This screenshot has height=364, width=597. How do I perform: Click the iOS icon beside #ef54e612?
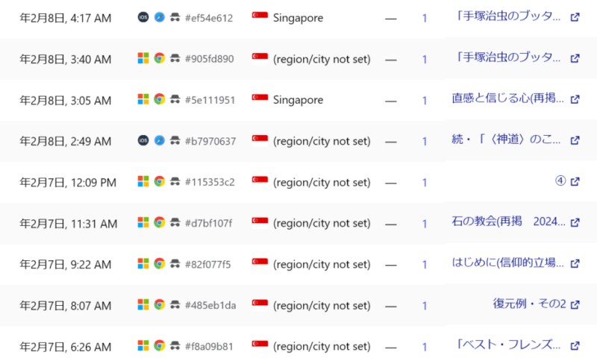click(x=143, y=17)
